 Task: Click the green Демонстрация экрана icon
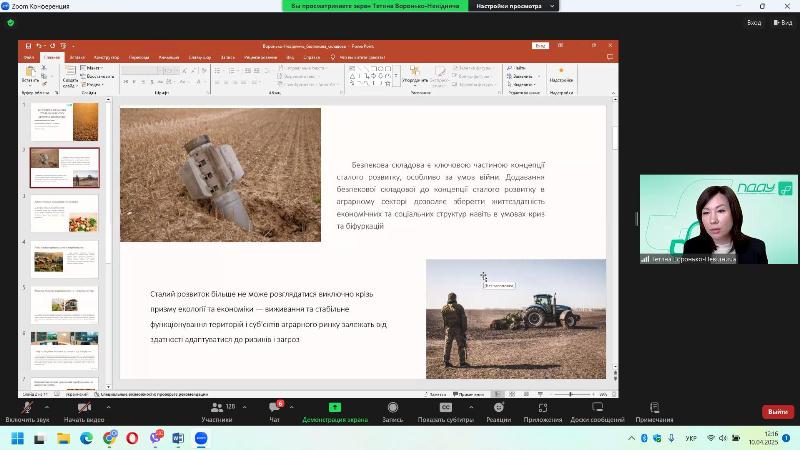pos(335,408)
